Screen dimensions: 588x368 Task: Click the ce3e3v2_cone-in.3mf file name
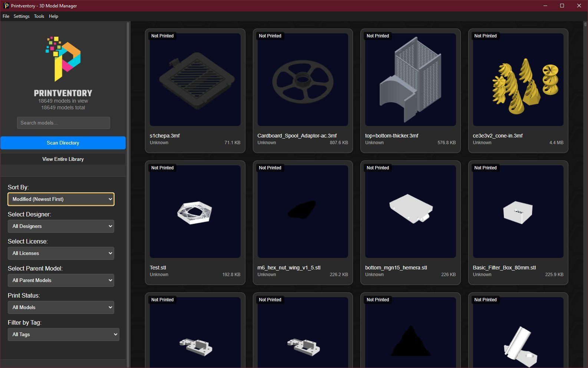click(498, 136)
